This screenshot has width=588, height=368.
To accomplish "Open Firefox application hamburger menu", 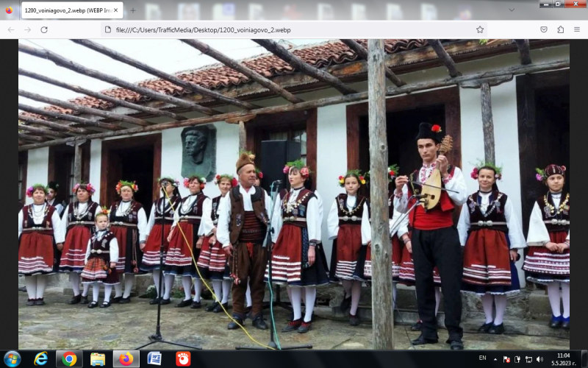I will (577, 29).
